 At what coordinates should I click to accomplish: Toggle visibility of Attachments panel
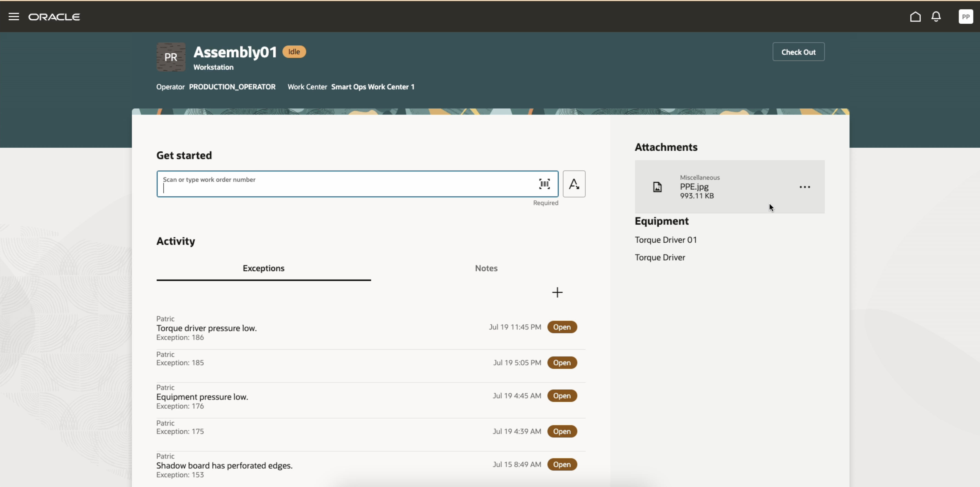tap(666, 146)
